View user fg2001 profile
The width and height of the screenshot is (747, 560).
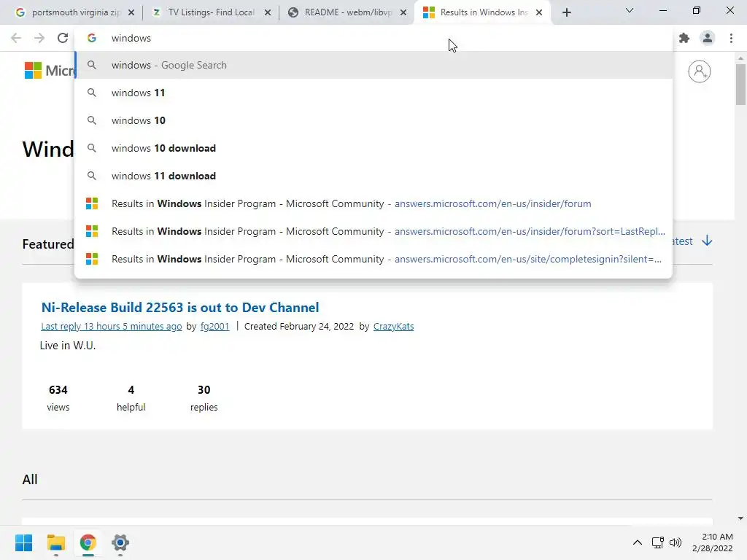coord(215,326)
